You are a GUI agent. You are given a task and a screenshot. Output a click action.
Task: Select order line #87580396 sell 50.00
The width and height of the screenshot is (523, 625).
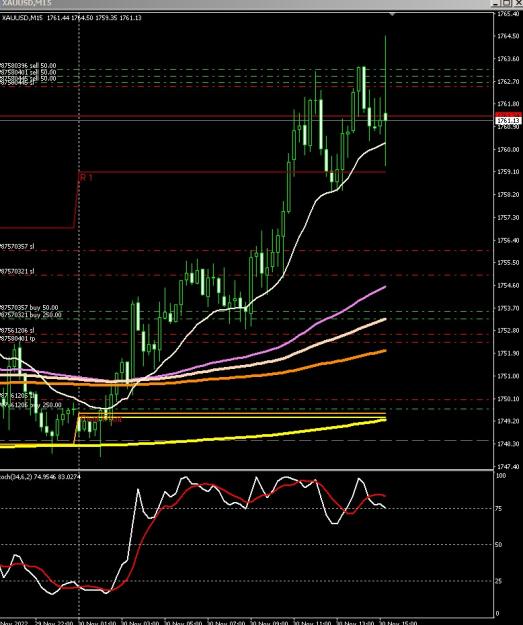28,65
